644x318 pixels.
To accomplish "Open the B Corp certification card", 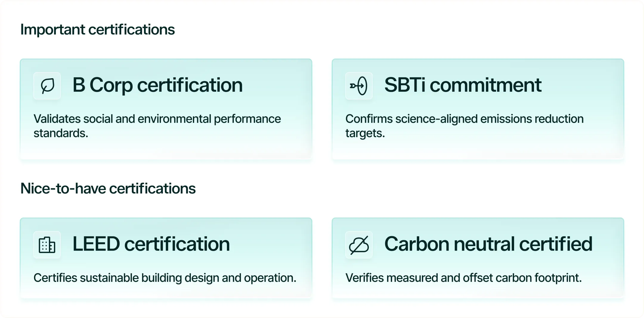I will (x=166, y=109).
